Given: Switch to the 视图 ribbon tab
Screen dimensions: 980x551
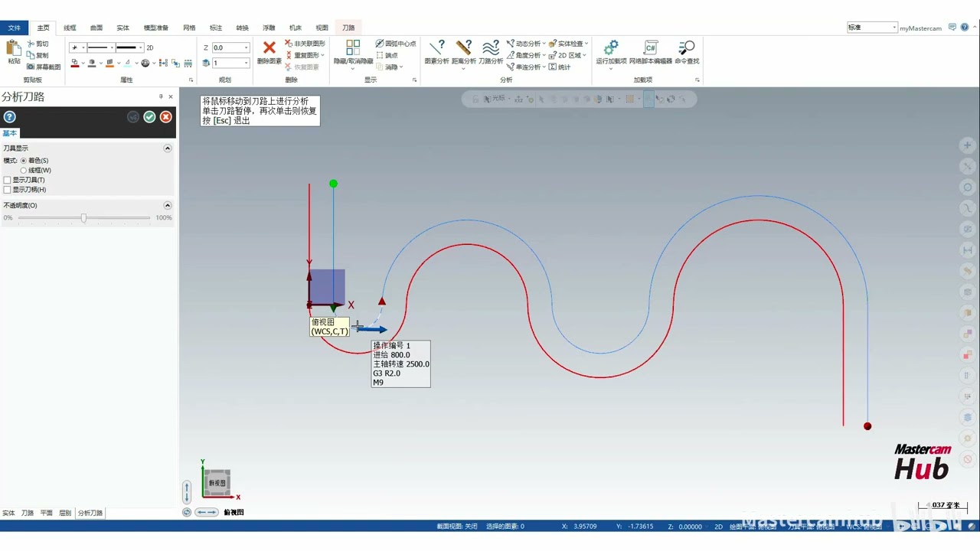Looking at the screenshot, I should 322,28.
